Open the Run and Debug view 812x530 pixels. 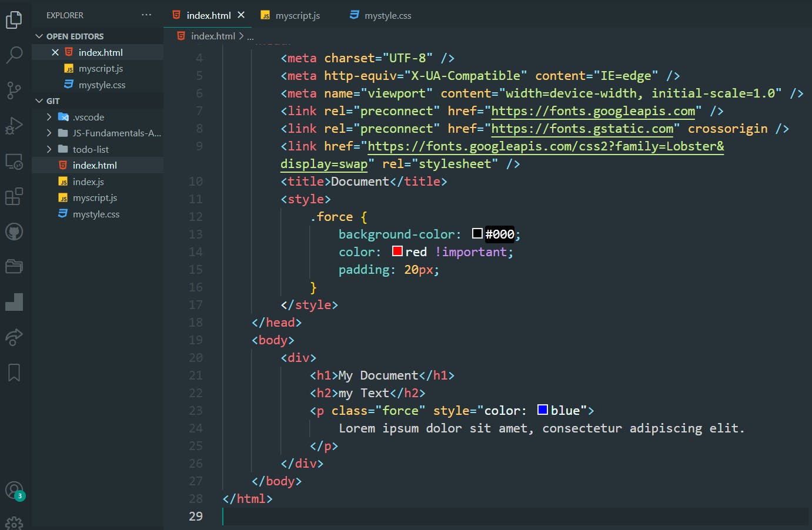click(x=14, y=126)
